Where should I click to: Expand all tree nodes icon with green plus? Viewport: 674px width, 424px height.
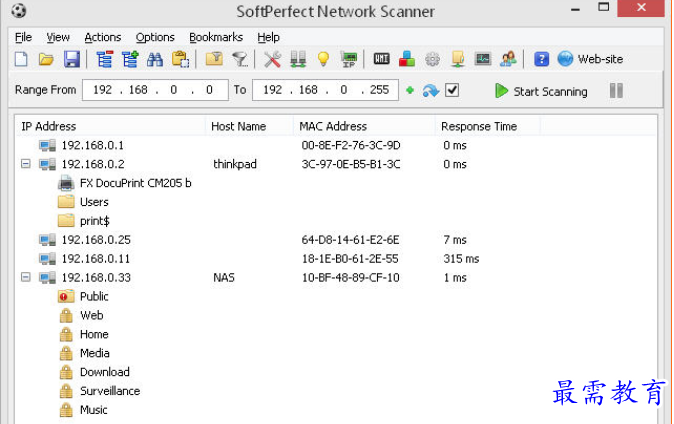point(130,59)
